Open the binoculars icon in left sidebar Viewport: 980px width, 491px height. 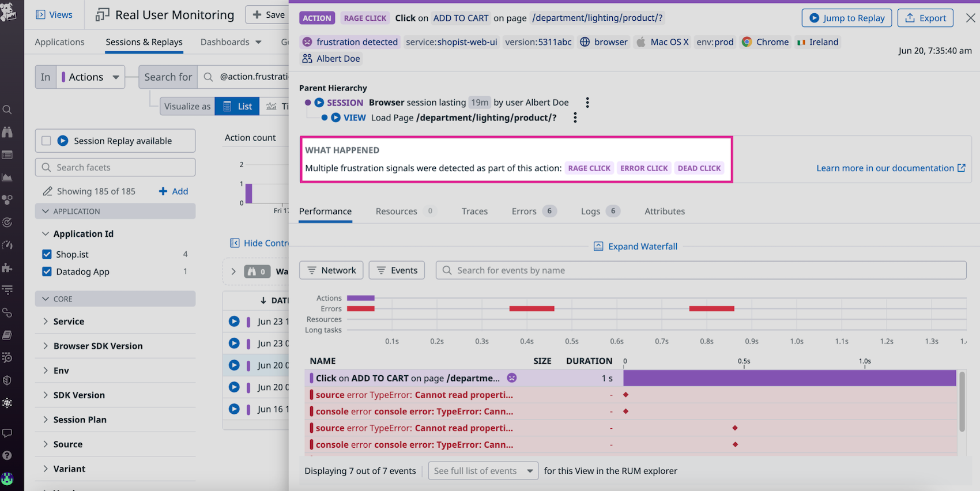[7, 132]
